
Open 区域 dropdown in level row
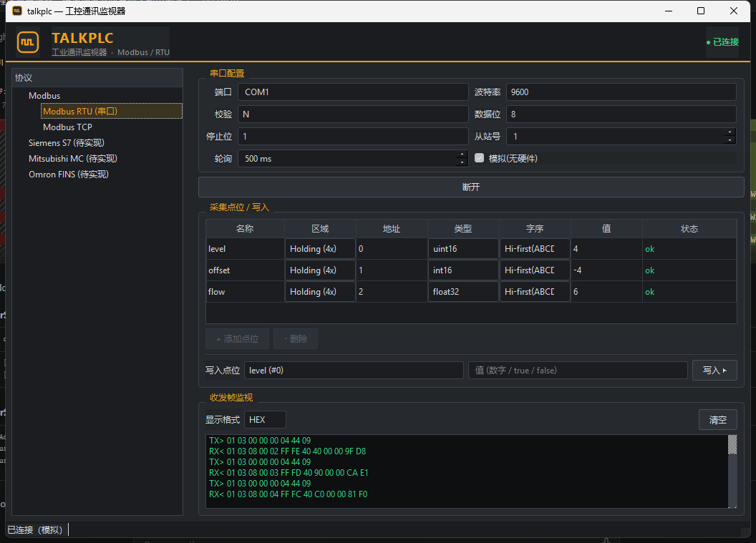coord(320,249)
